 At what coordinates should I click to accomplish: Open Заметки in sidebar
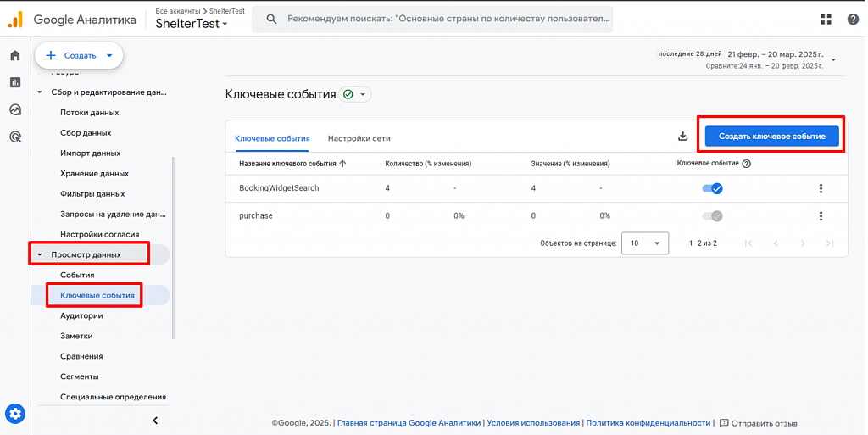coord(76,337)
